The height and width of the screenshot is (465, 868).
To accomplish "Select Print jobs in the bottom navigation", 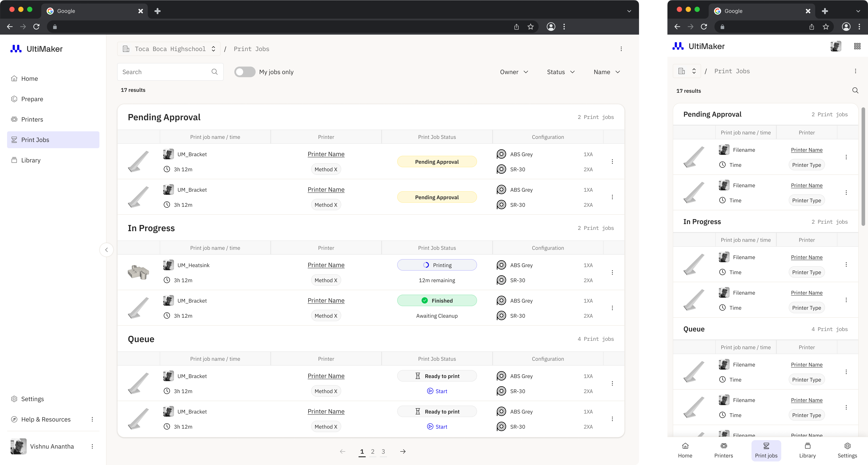I will tap(766, 451).
